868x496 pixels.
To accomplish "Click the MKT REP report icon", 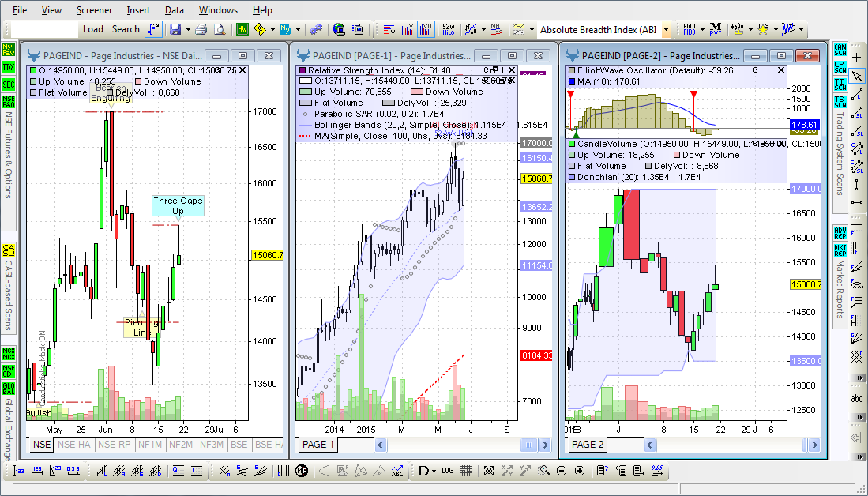I will pos(840,250).
